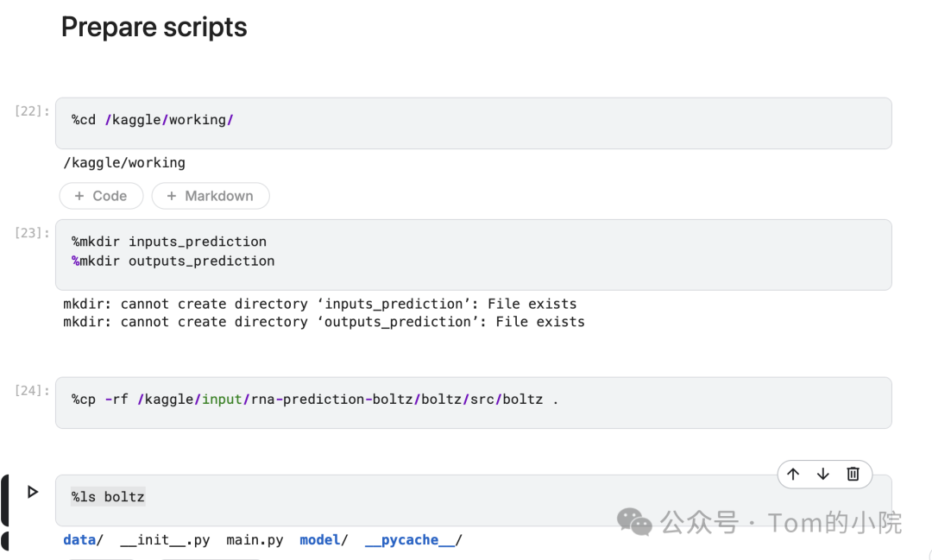Move the selected cell down
Viewport: 932px width, 560px height.
click(x=823, y=474)
